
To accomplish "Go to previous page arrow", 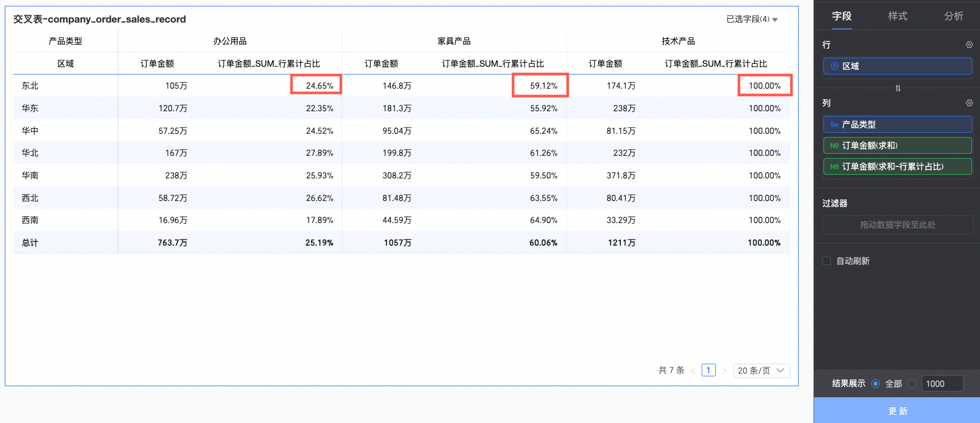I will tap(693, 371).
